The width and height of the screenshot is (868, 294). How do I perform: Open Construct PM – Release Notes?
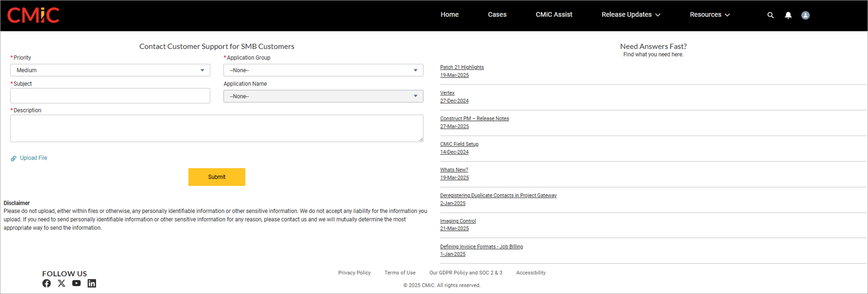click(x=475, y=118)
